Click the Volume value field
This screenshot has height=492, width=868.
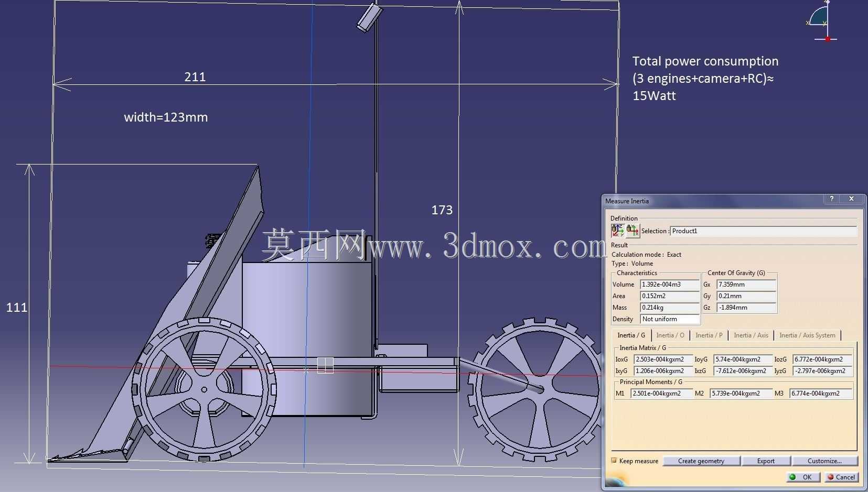coord(670,285)
